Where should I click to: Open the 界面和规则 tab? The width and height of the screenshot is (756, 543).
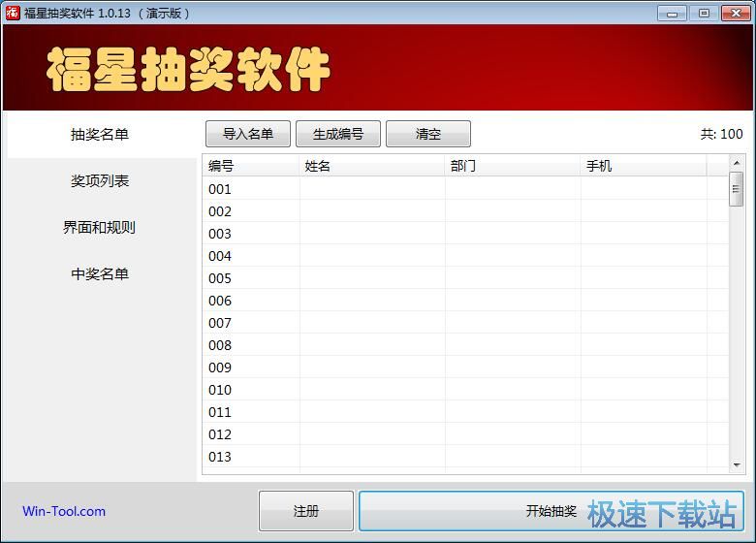[100, 227]
